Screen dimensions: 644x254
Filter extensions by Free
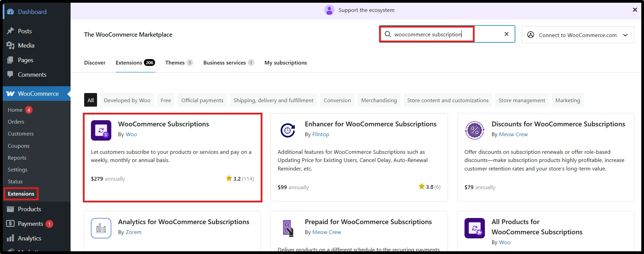tap(166, 100)
